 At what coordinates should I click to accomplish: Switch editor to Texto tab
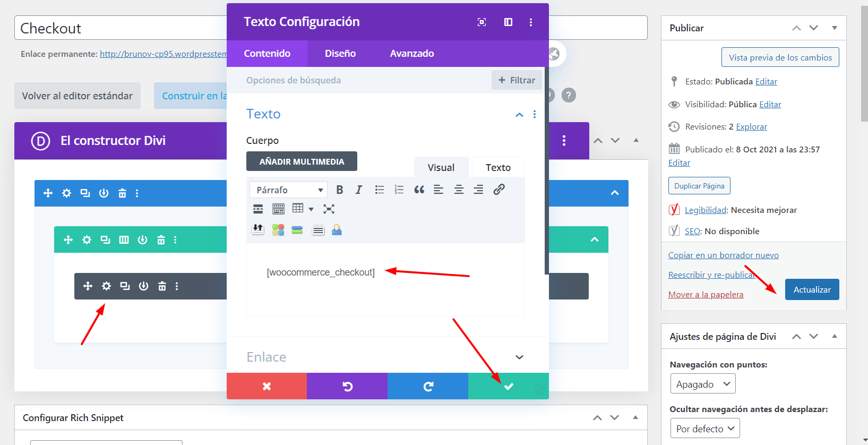click(x=498, y=167)
